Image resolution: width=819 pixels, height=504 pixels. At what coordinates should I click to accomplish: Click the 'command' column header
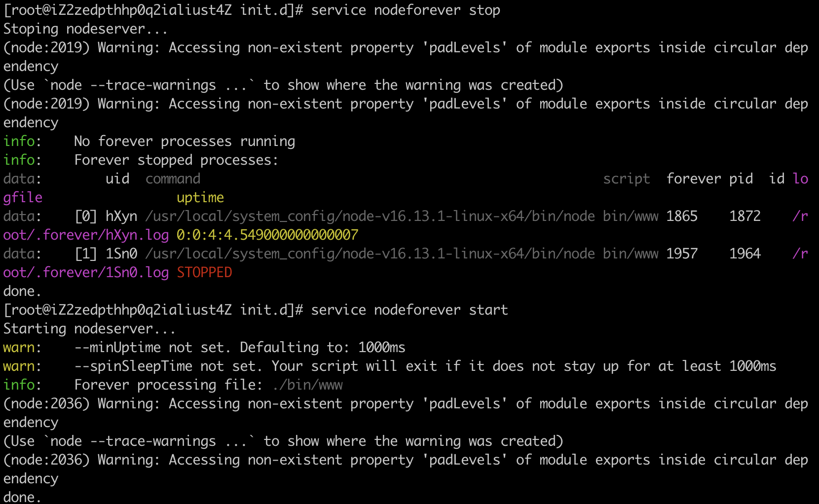[173, 179]
